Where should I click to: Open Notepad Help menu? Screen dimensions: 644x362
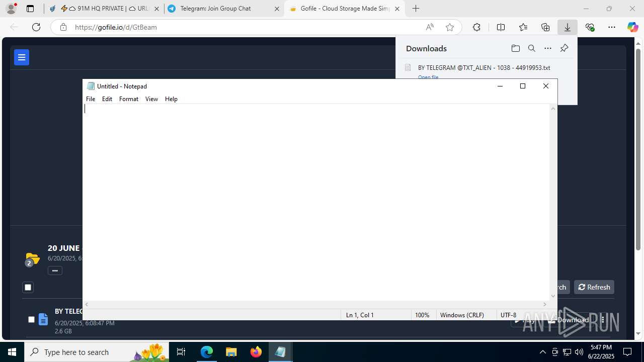[171, 99]
